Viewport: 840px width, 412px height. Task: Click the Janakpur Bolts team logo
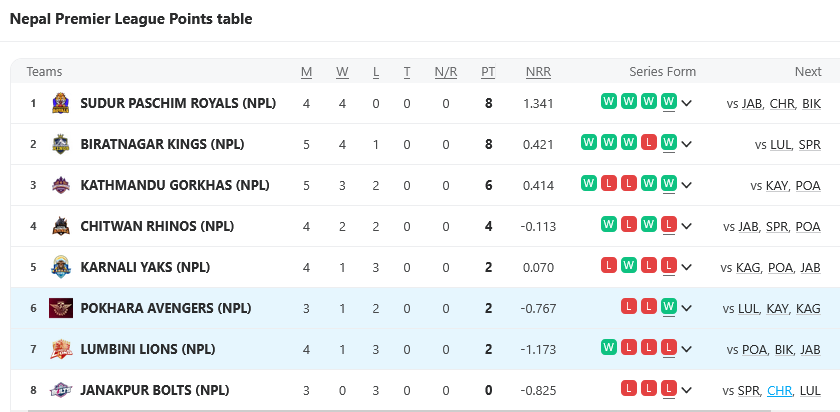coord(61,390)
